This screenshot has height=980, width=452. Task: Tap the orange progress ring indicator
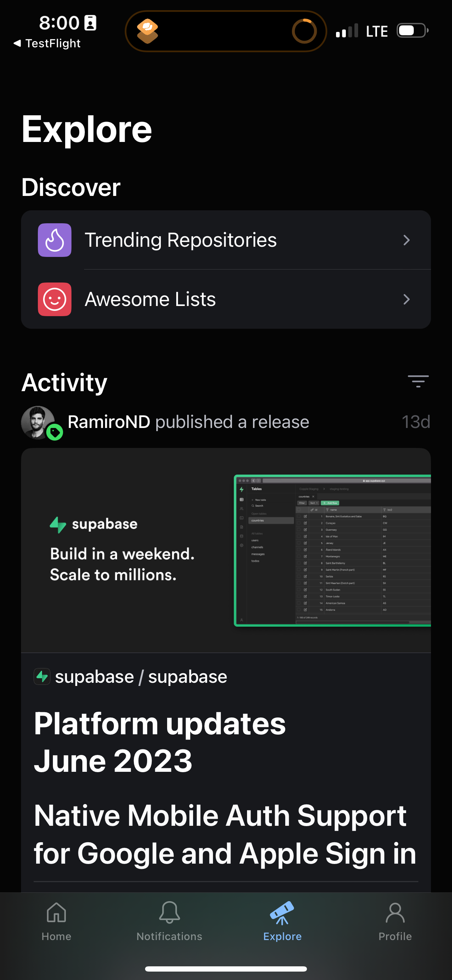[304, 31]
